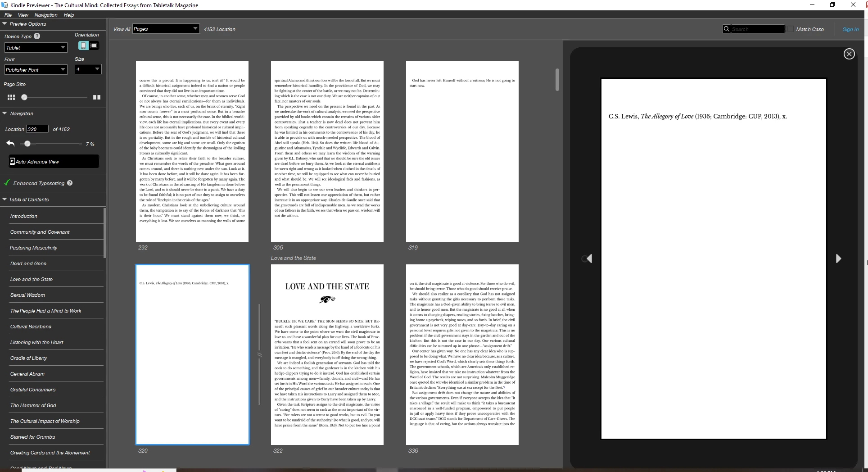This screenshot has height=472, width=868.
Task: Open View All Pages dropdown
Action: click(166, 29)
